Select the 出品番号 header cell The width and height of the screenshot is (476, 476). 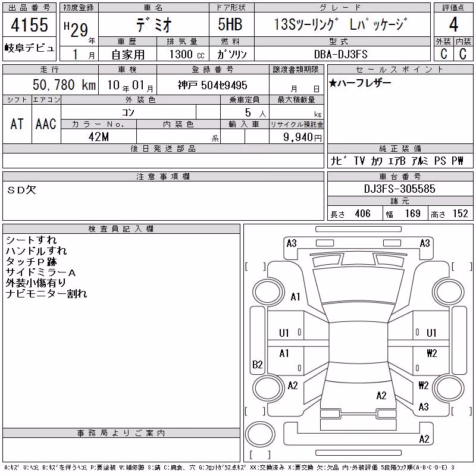tap(29, 8)
